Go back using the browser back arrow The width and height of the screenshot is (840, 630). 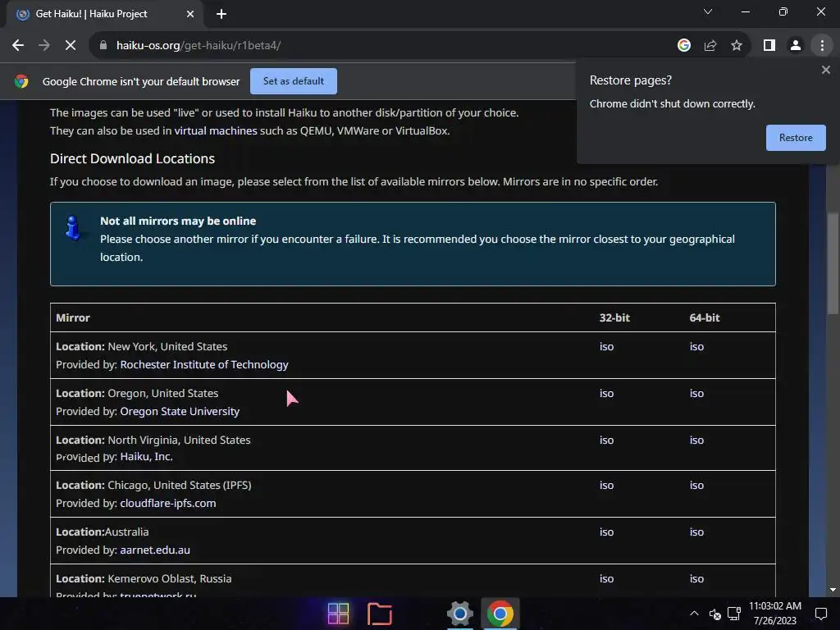[x=18, y=46]
